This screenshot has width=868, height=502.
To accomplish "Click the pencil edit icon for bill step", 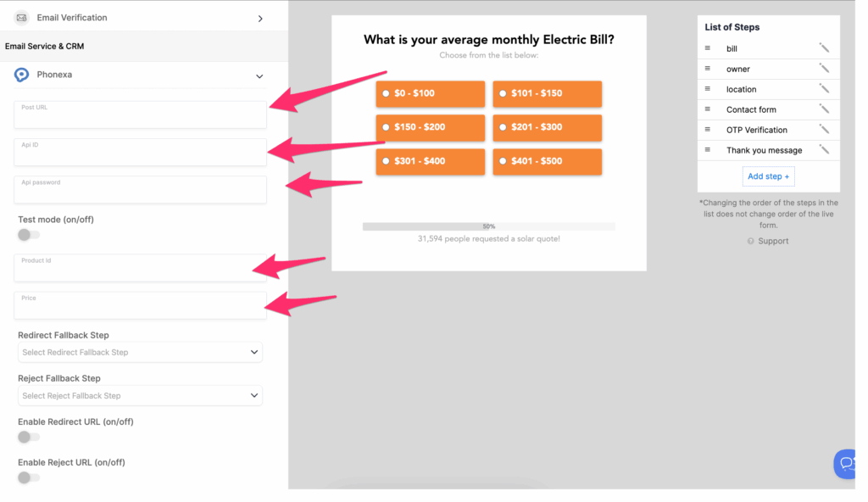I will point(824,48).
